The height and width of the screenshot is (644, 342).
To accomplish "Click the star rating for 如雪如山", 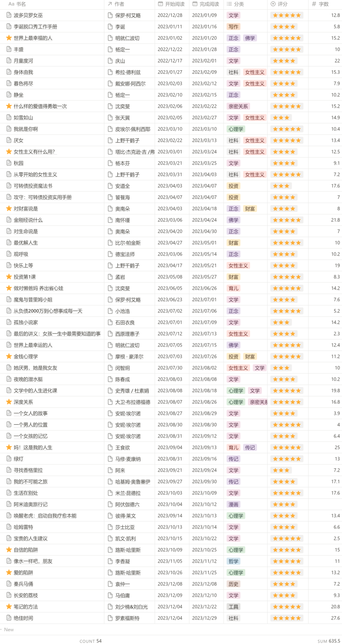I will [x=281, y=118].
